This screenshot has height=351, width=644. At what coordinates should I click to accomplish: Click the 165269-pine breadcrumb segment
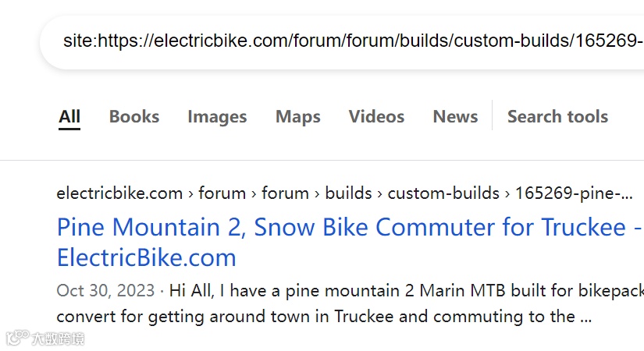pyautogui.click(x=573, y=193)
